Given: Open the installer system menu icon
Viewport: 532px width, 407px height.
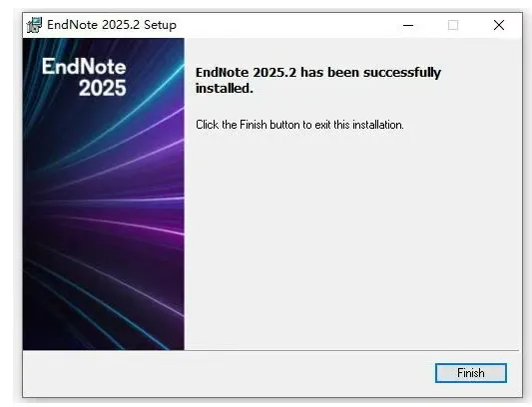Looking at the screenshot, I should (34, 25).
